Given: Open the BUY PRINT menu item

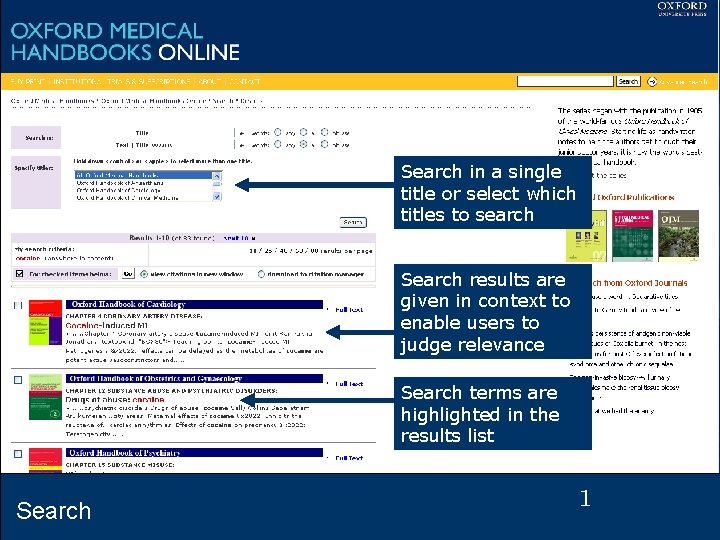Looking at the screenshot, I should pyautogui.click(x=27, y=82).
